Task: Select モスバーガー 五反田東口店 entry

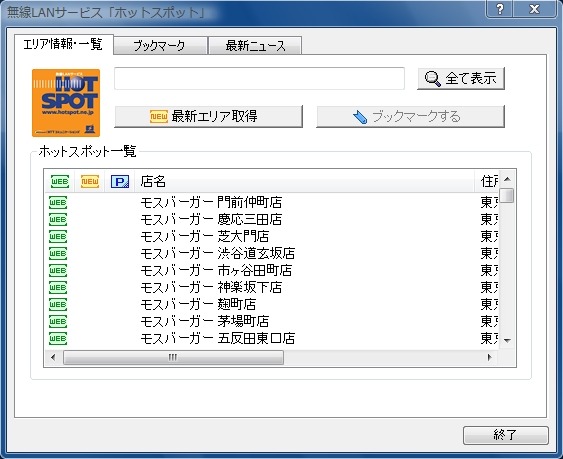Action: (x=218, y=338)
